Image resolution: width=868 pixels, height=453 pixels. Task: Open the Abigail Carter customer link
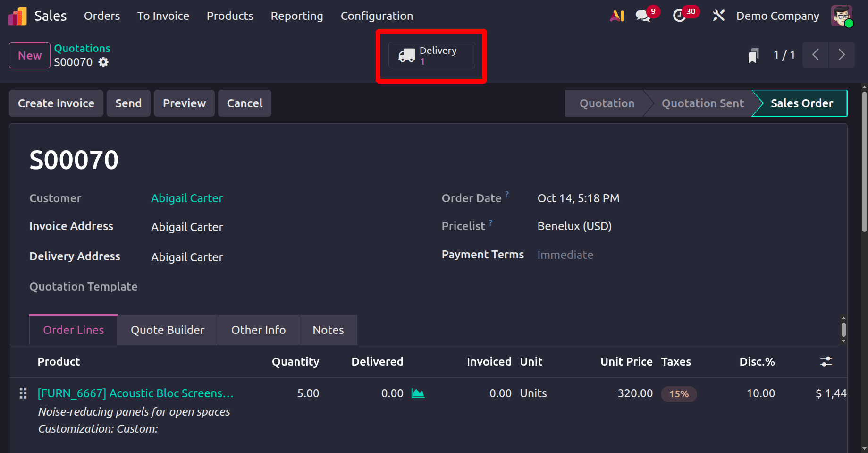point(187,198)
